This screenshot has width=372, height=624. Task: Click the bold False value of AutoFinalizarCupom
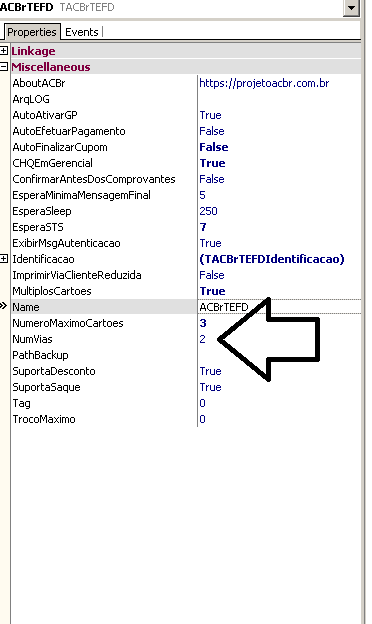[214, 147]
